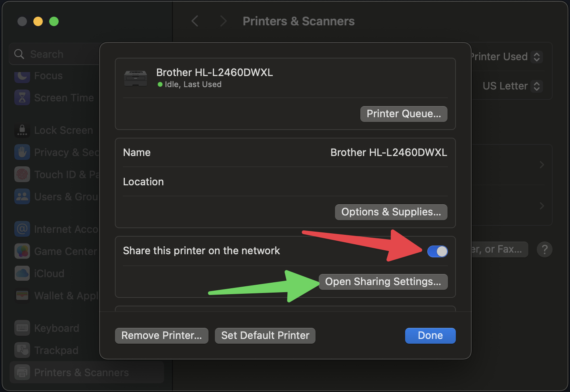Click the Lock Screen icon
This screenshot has height=392, width=570.
point(22,130)
